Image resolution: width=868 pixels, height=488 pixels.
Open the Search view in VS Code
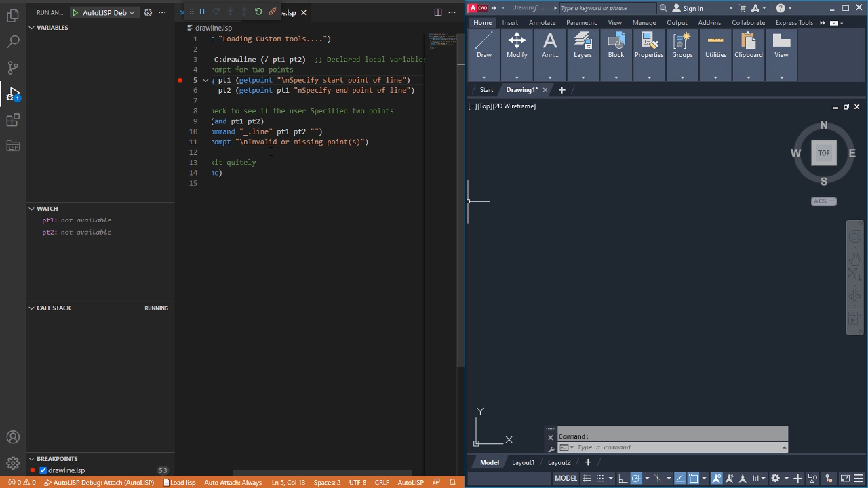[x=13, y=41]
